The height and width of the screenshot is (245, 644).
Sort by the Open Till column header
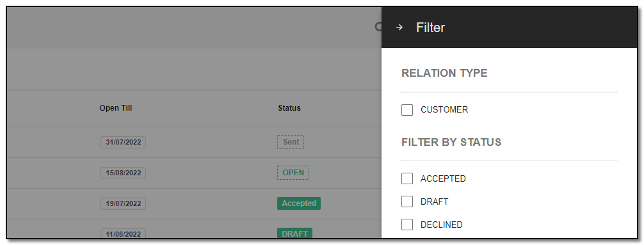(x=116, y=108)
